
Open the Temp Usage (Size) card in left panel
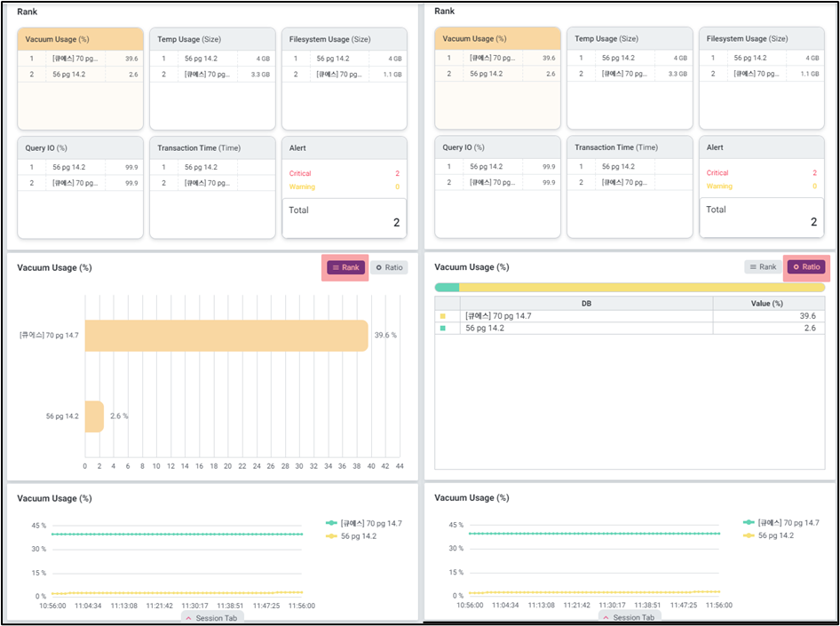click(x=211, y=39)
